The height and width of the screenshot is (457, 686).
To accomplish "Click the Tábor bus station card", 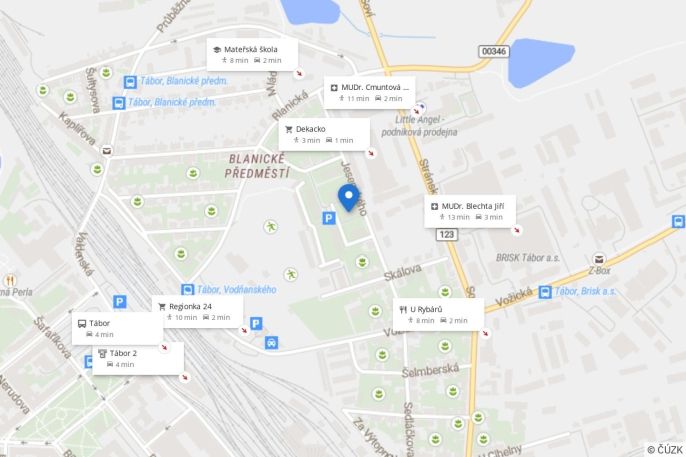I will click(x=117, y=328).
